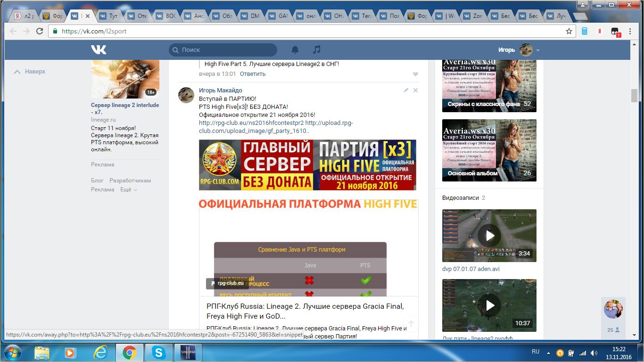Edit the comment with the pencil icon
The width and height of the screenshot is (644, 362).
pos(406,90)
